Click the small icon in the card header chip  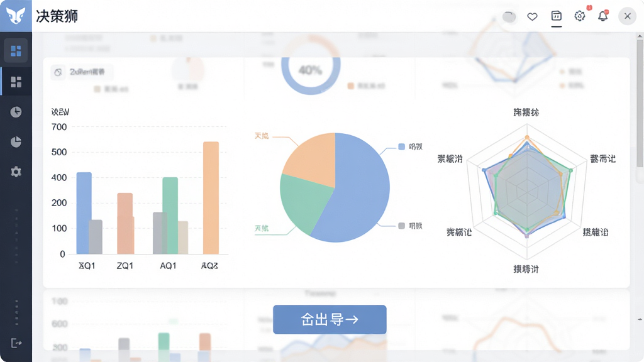(x=58, y=72)
